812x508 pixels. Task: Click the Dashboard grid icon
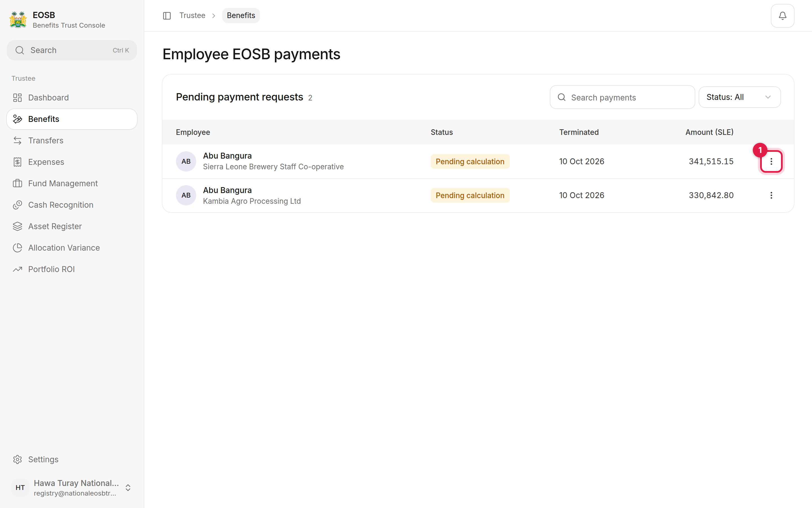coord(17,98)
